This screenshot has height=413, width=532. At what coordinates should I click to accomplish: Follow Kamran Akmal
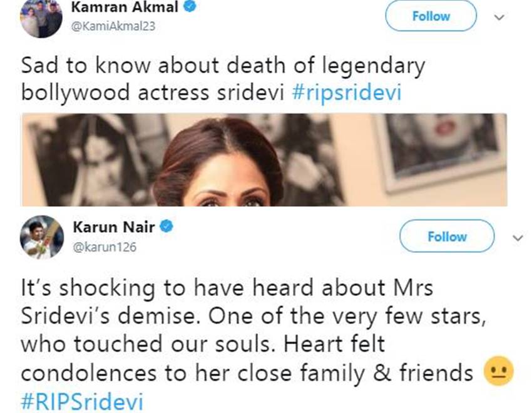click(x=431, y=16)
